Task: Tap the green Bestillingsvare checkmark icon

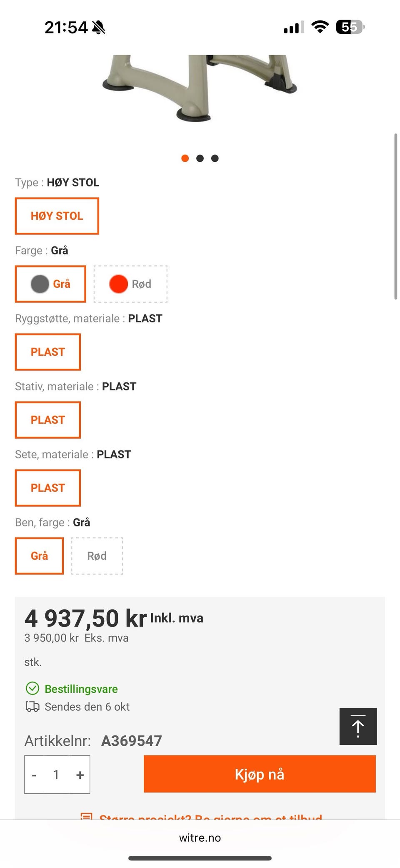Action: click(x=32, y=689)
